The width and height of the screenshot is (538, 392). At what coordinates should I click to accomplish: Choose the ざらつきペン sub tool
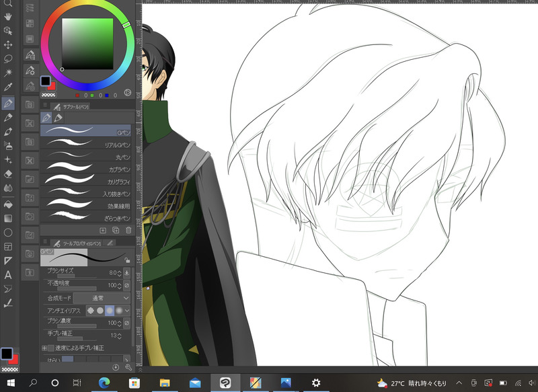[x=86, y=217]
